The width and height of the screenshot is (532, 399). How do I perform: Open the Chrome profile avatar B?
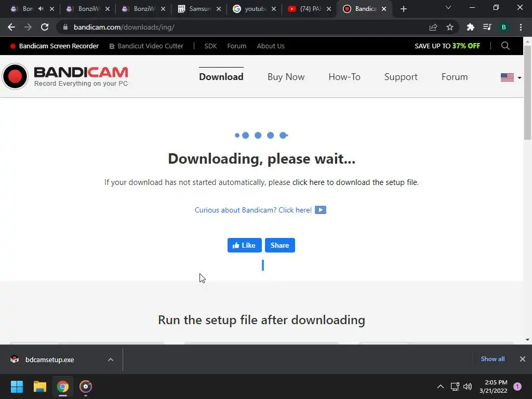pos(504,27)
